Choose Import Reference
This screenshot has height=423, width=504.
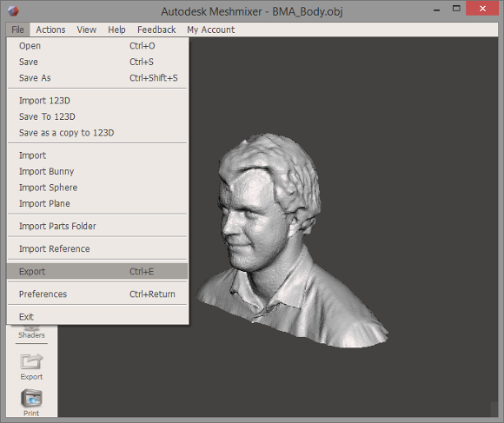point(97,248)
